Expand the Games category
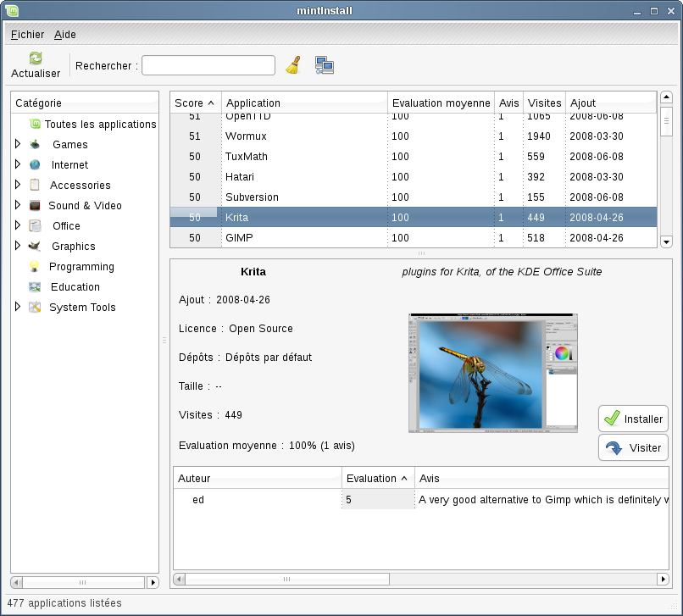 (x=18, y=144)
